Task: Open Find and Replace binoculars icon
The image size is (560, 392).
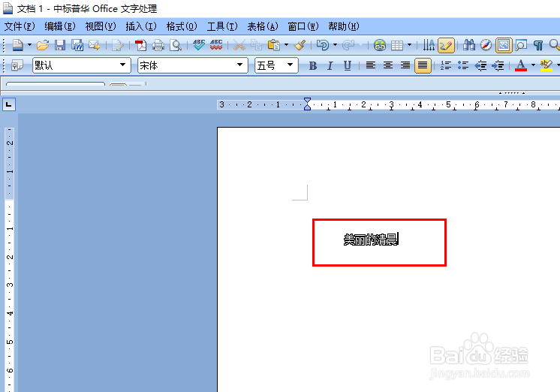Action: 469,45
